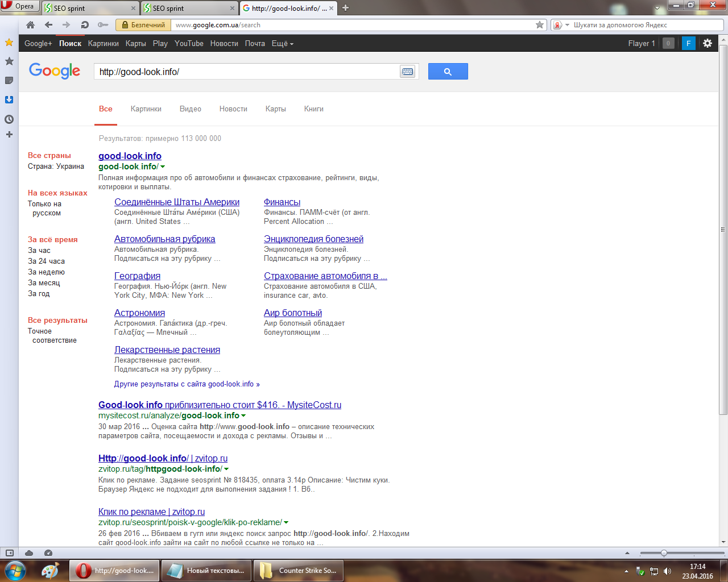The image size is (728, 582).
Task: Select the 'За час' time filter
Action: pos(39,251)
